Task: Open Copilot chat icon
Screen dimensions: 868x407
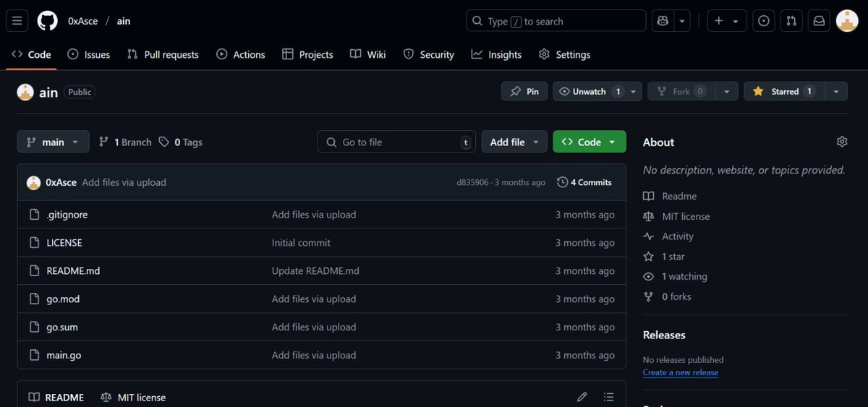Action: 662,21
